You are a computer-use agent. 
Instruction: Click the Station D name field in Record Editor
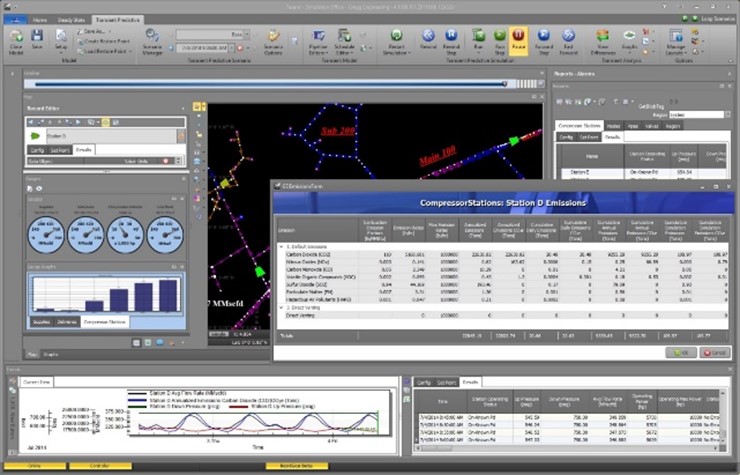(111, 136)
